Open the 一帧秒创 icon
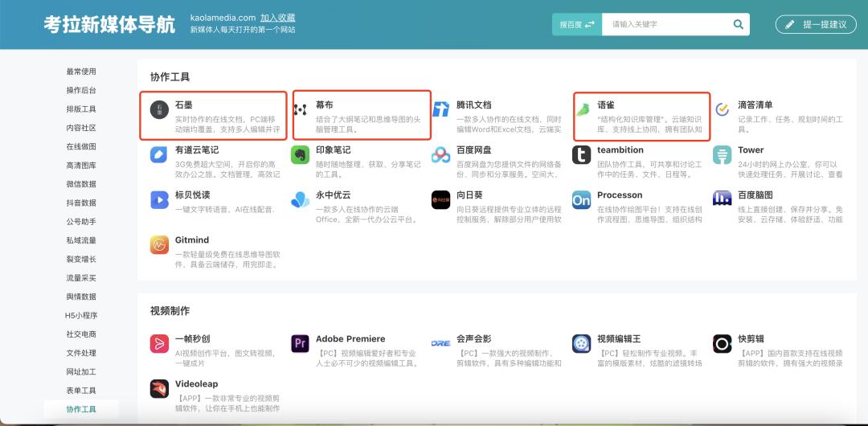868x426 pixels. (x=159, y=343)
